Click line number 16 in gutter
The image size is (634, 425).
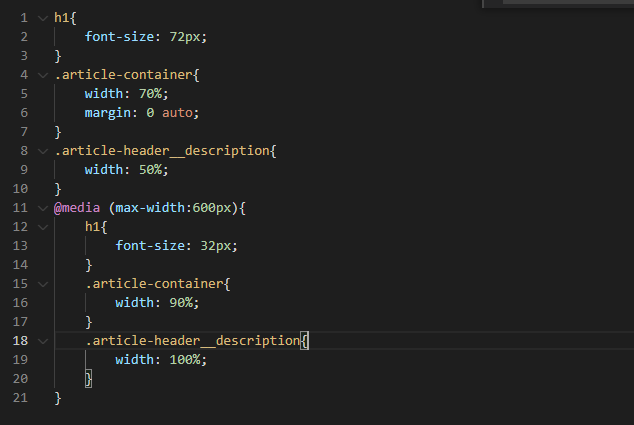[x=20, y=303]
